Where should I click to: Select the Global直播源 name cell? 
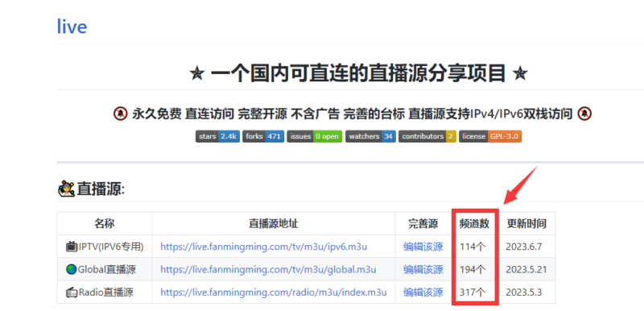[x=105, y=269]
